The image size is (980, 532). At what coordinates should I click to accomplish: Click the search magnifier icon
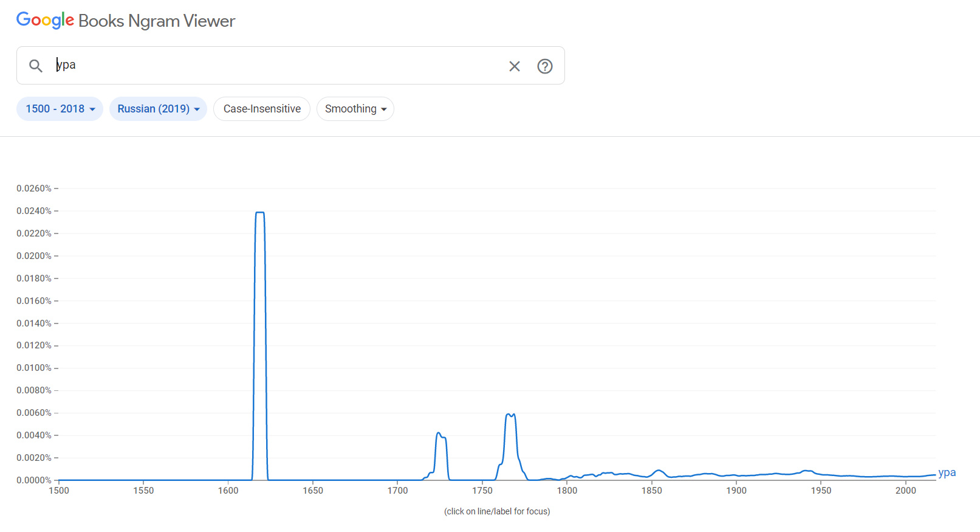click(x=36, y=66)
